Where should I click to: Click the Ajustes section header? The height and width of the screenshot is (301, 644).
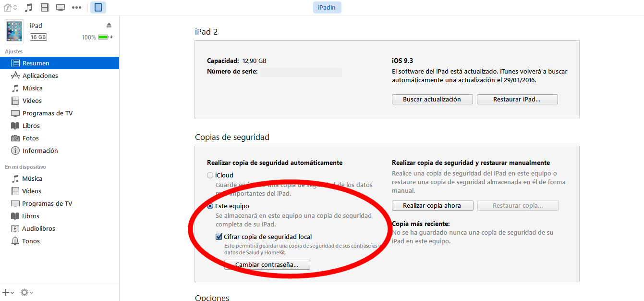coord(13,51)
